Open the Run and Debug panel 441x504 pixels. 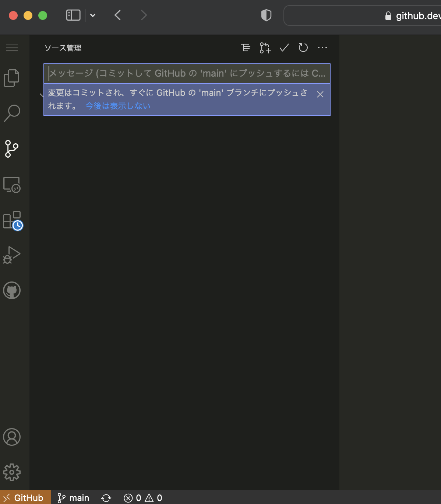[x=11, y=254]
